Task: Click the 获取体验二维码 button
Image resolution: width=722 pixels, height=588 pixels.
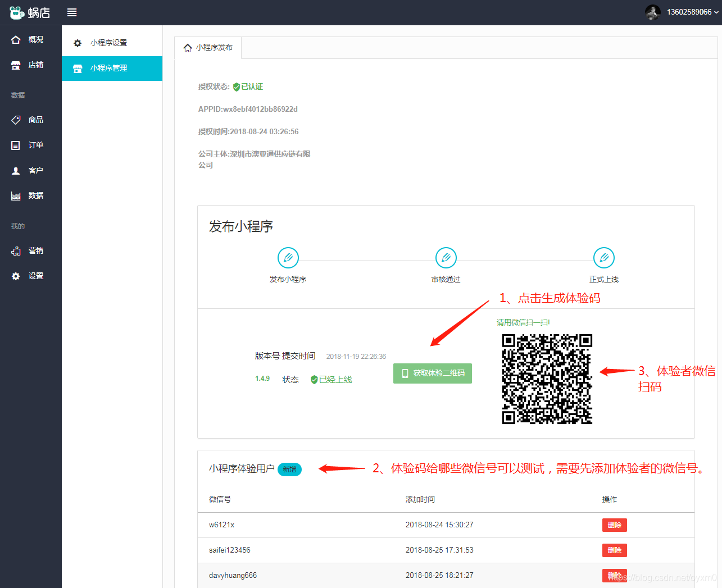Action: pos(433,373)
